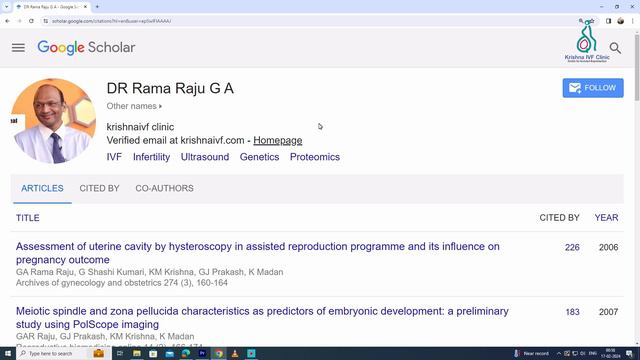Open the screen recorder taskbar icon
The height and width of the screenshot is (360, 640).
pyautogui.click(x=251, y=353)
